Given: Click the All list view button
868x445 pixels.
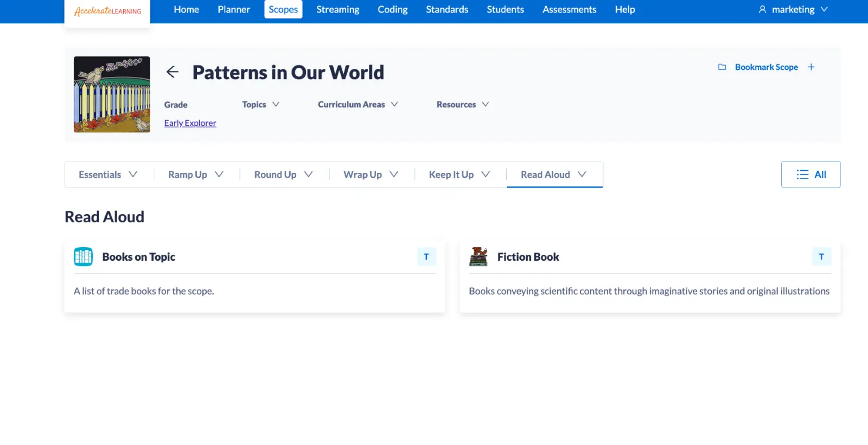Looking at the screenshot, I should click(x=810, y=175).
